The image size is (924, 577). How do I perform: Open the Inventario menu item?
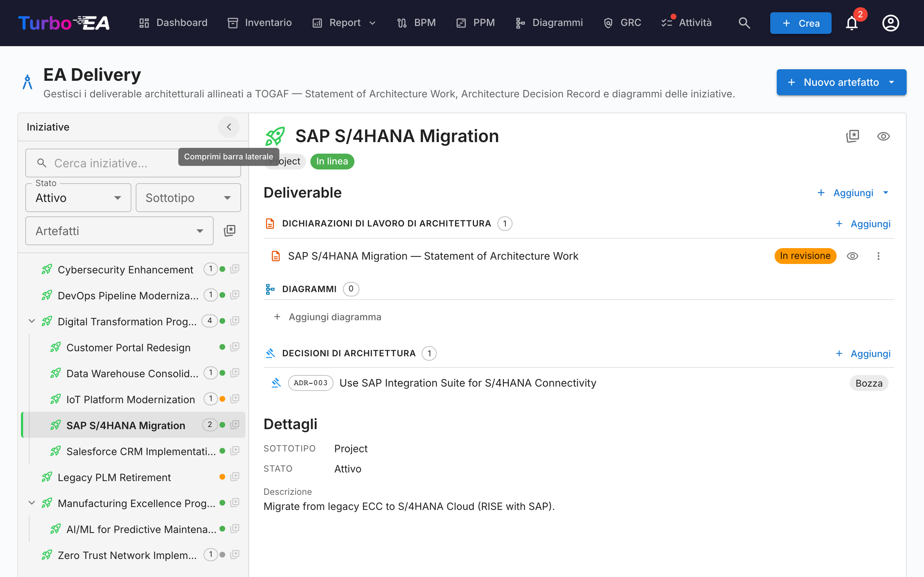(x=260, y=23)
